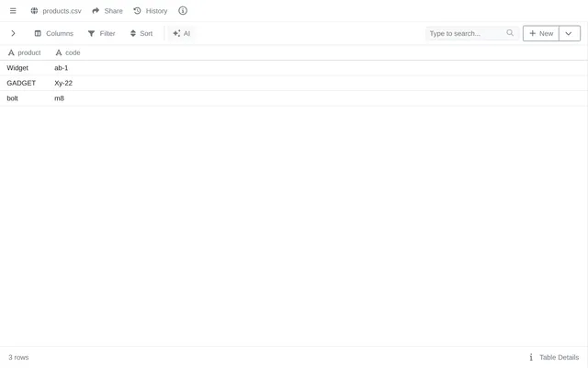Click the AI sparkle button
588x368 pixels.
(182, 33)
